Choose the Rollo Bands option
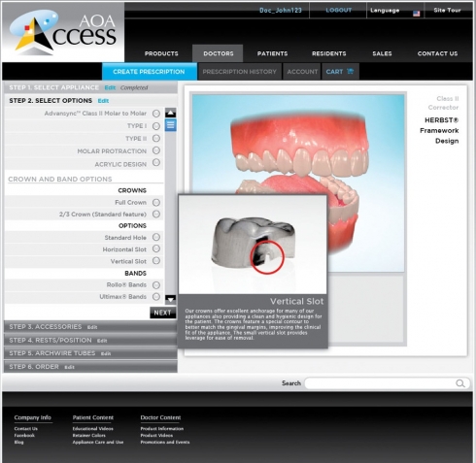The image size is (476, 463). tap(156, 285)
